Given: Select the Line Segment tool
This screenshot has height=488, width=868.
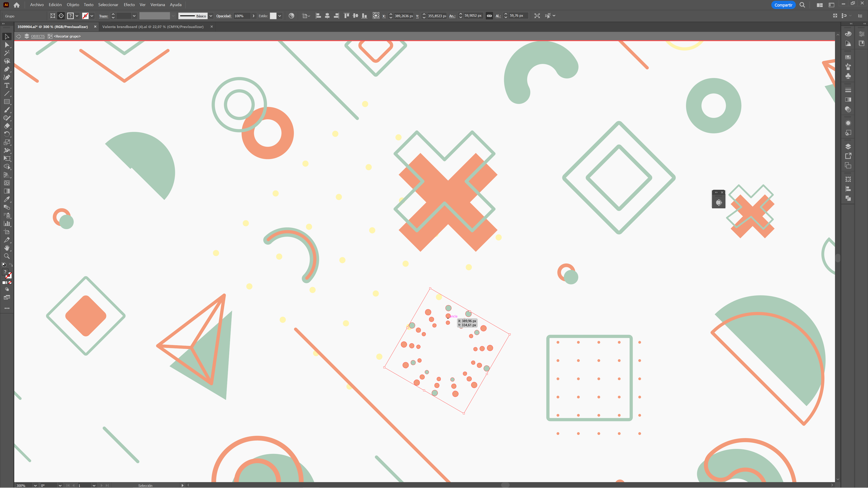Looking at the screenshot, I should tap(7, 94).
